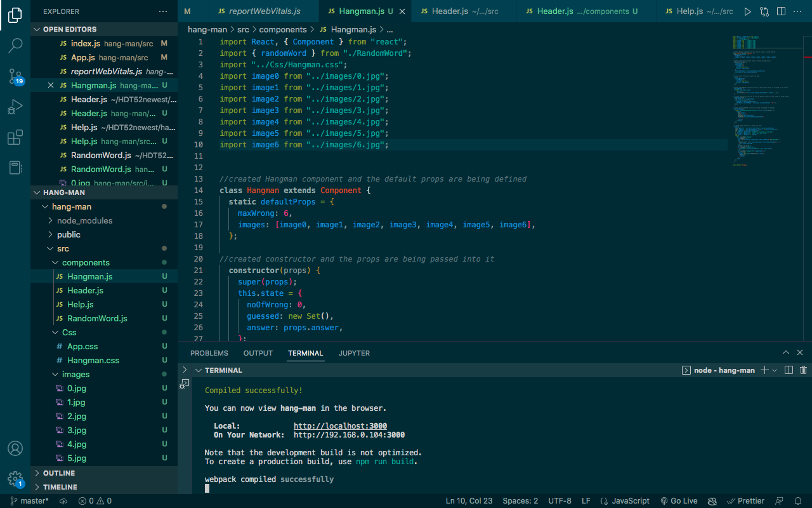Create a new terminal with the plus icon

coord(764,370)
